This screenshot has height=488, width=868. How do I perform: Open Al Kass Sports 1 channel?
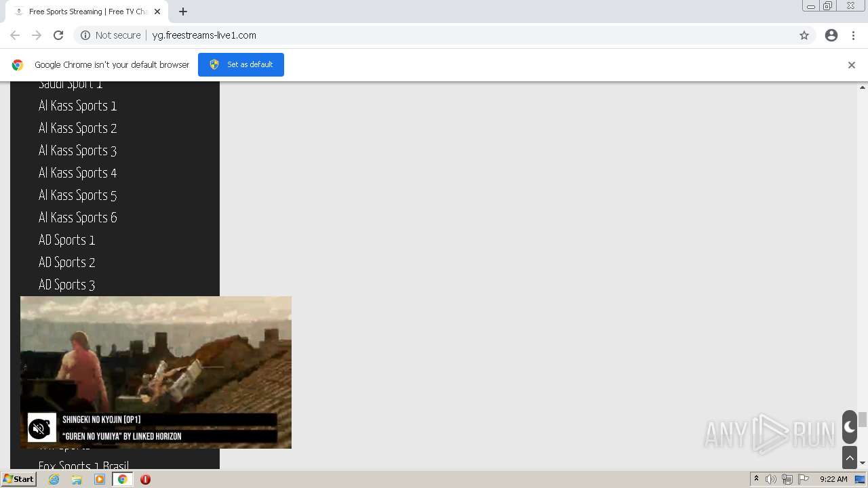click(x=78, y=106)
